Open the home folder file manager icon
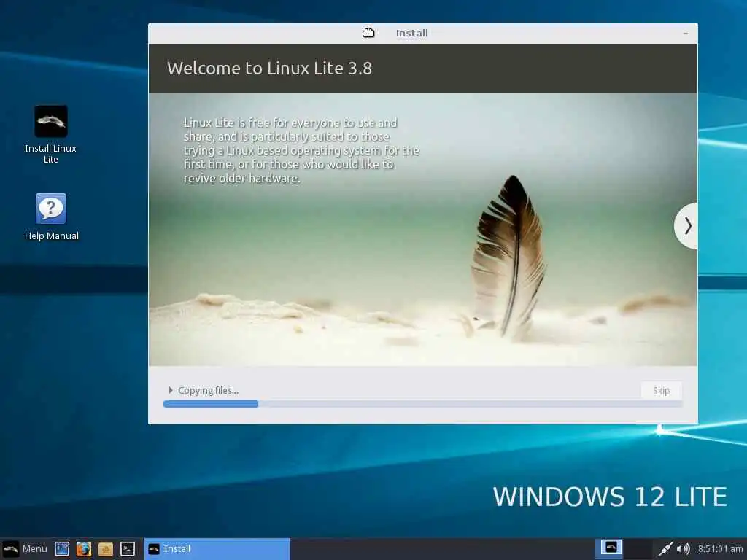Image resolution: width=747 pixels, height=560 pixels. pos(105,548)
